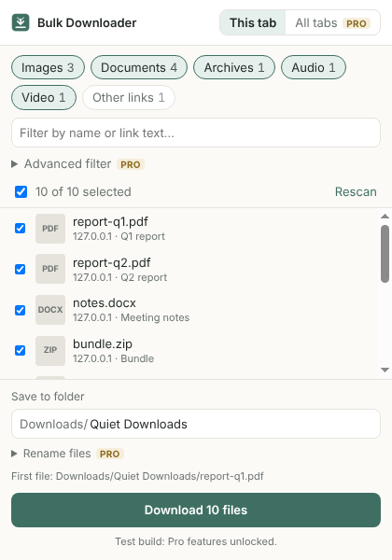
Task: Click the scrollbar up arrow
Action: coord(385,217)
